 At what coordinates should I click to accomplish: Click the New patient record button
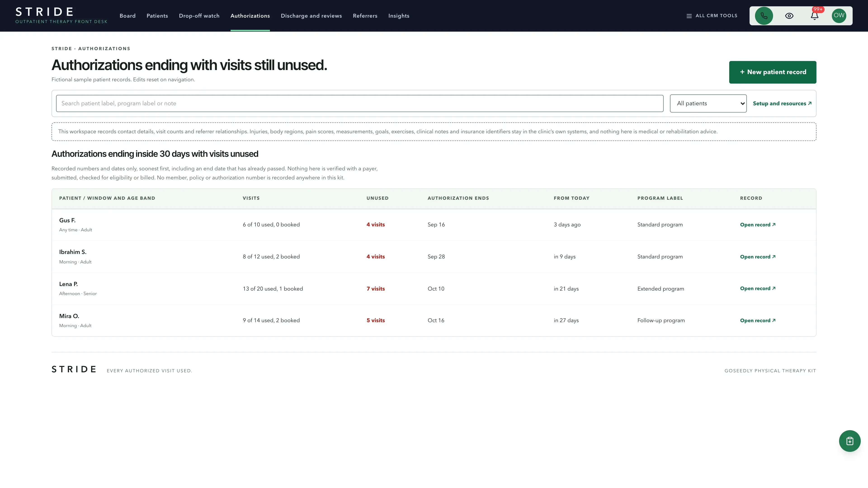click(773, 72)
